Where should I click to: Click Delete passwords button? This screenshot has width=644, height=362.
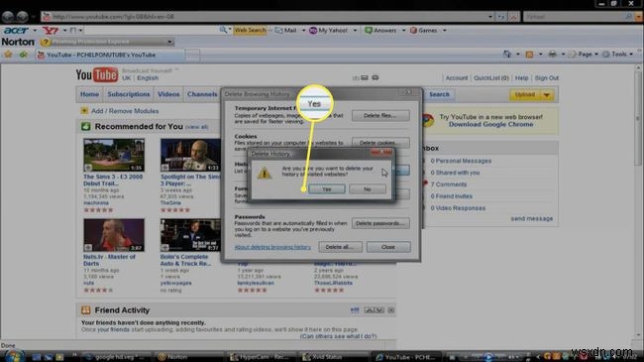click(380, 223)
